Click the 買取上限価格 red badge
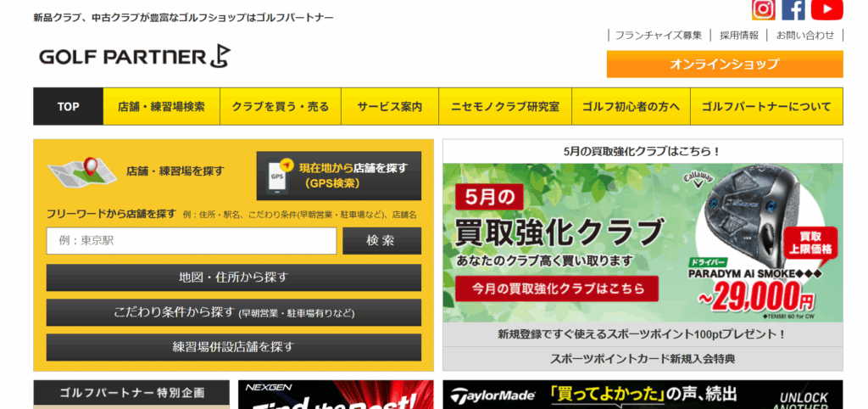The image size is (868, 409). point(810,244)
